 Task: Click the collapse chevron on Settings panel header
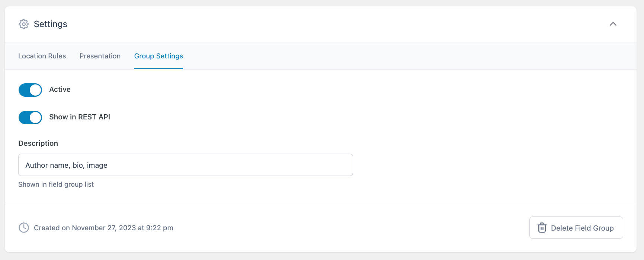coord(613,24)
